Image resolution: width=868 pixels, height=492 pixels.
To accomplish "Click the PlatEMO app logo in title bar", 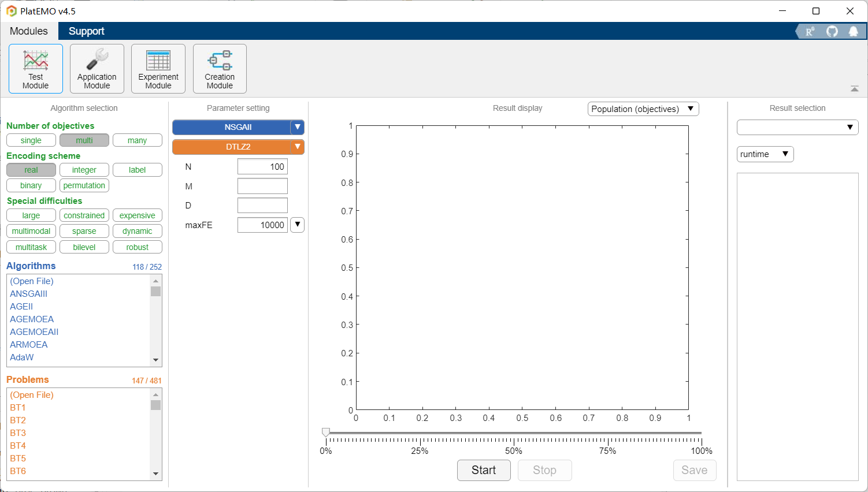I will [x=11, y=11].
